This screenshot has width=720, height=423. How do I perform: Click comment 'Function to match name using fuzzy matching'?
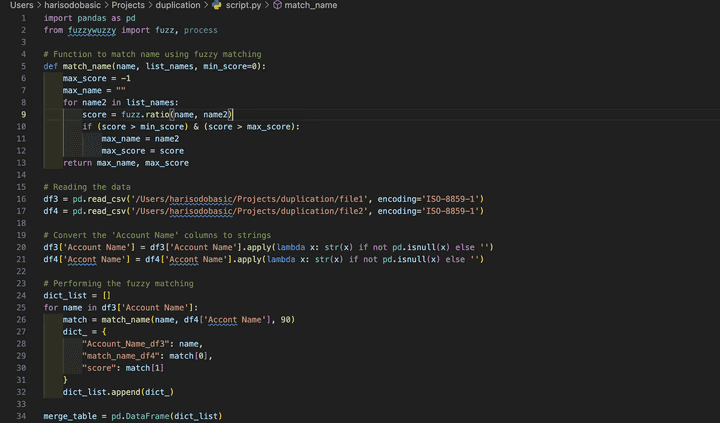pyautogui.click(x=152, y=54)
